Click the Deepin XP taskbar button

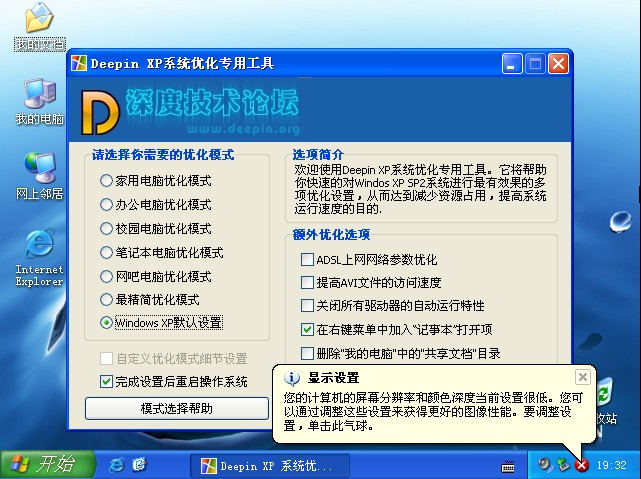[270, 466]
